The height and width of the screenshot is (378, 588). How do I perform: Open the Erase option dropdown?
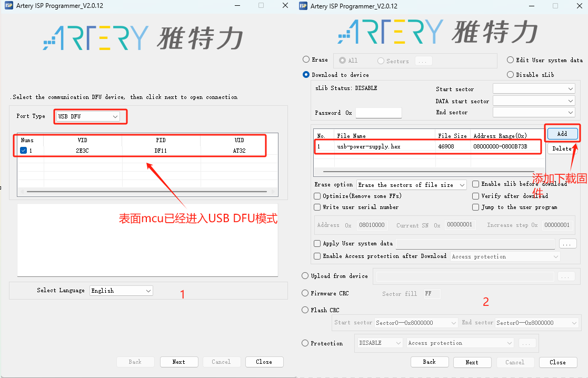(x=411, y=185)
